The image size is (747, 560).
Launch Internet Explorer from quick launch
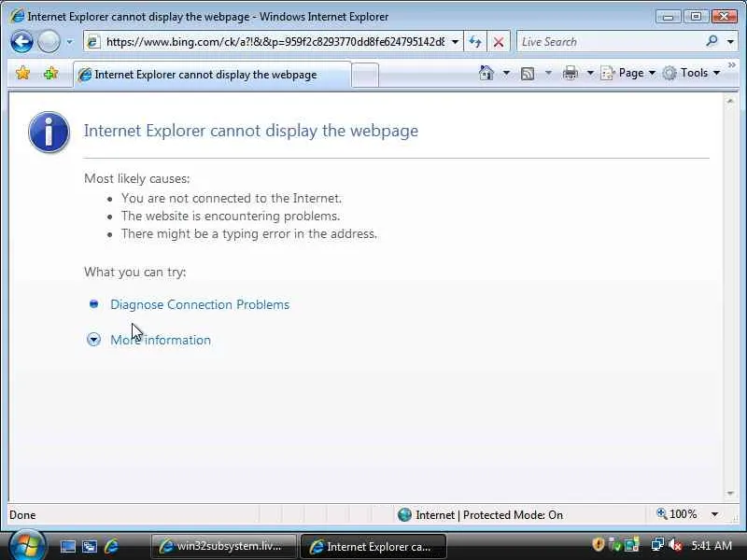point(111,546)
